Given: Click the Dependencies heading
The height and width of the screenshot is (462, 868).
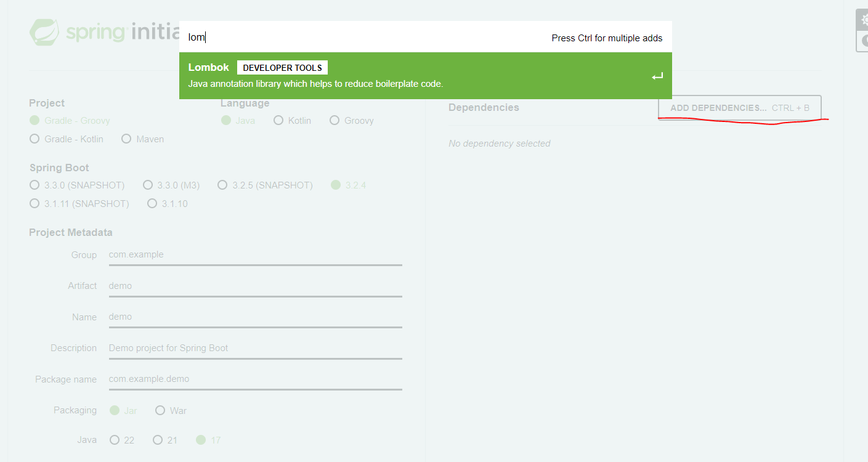Looking at the screenshot, I should point(484,107).
